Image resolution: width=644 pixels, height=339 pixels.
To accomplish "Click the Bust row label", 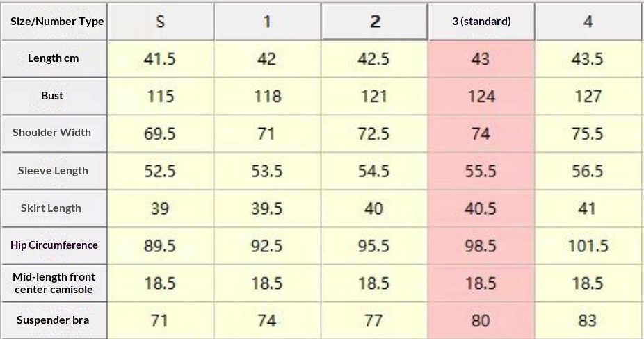I will point(54,96).
